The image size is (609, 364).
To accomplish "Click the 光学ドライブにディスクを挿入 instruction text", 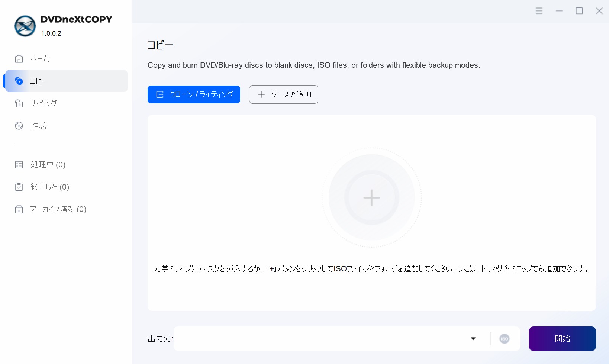I will click(372, 268).
